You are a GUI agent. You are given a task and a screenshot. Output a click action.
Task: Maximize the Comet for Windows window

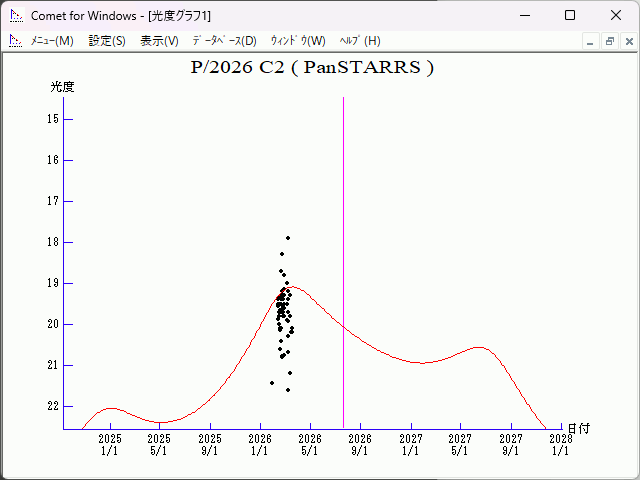(570, 16)
